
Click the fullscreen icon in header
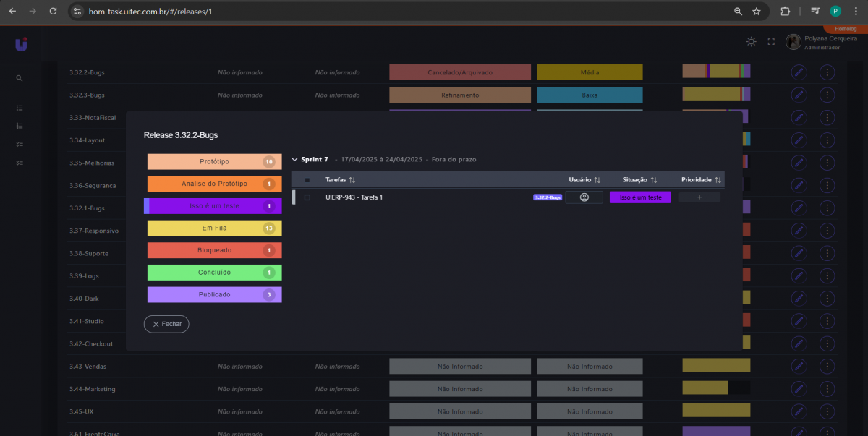click(x=771, y=42)
